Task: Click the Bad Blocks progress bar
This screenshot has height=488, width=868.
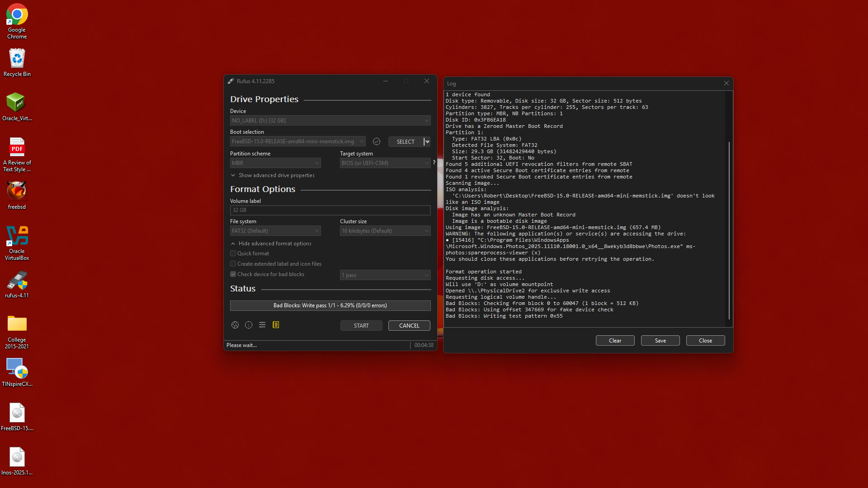Action: point(330,305)
